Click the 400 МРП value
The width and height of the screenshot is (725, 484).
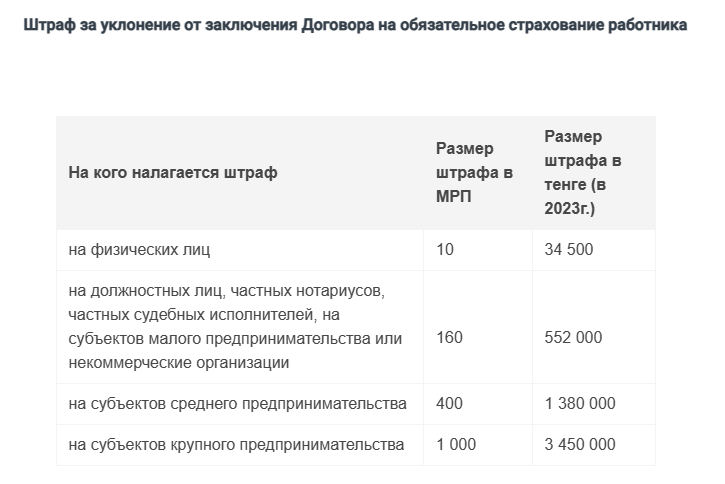coord(449,404)
